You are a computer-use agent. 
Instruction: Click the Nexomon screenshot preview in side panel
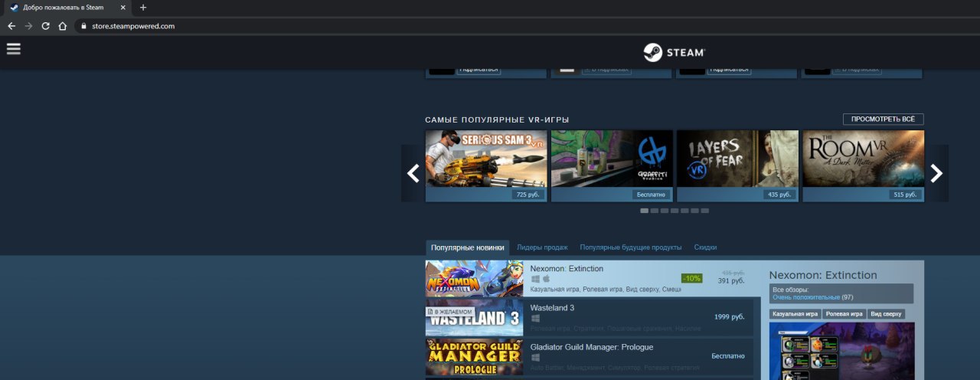coord(841,351)
